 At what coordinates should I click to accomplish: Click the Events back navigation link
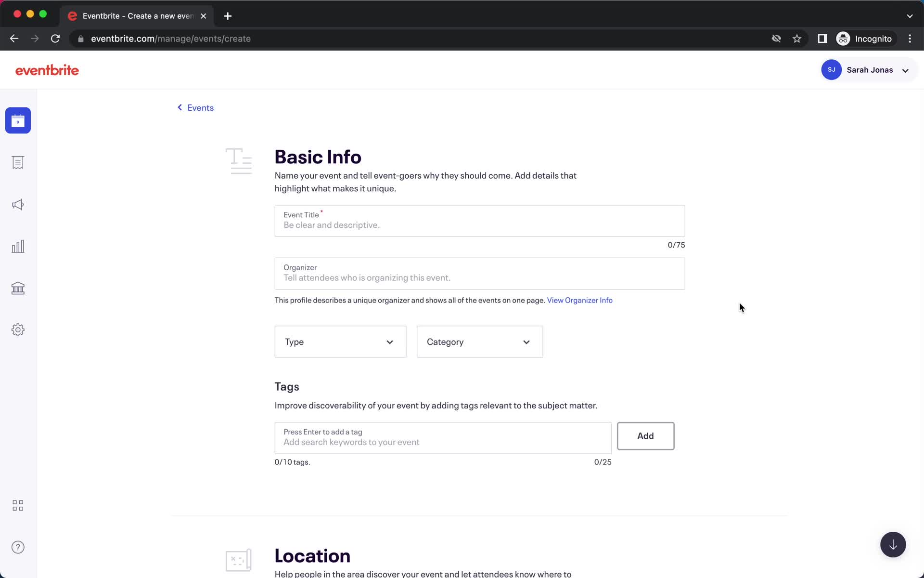pyautogui.click(x=195, y=107)
